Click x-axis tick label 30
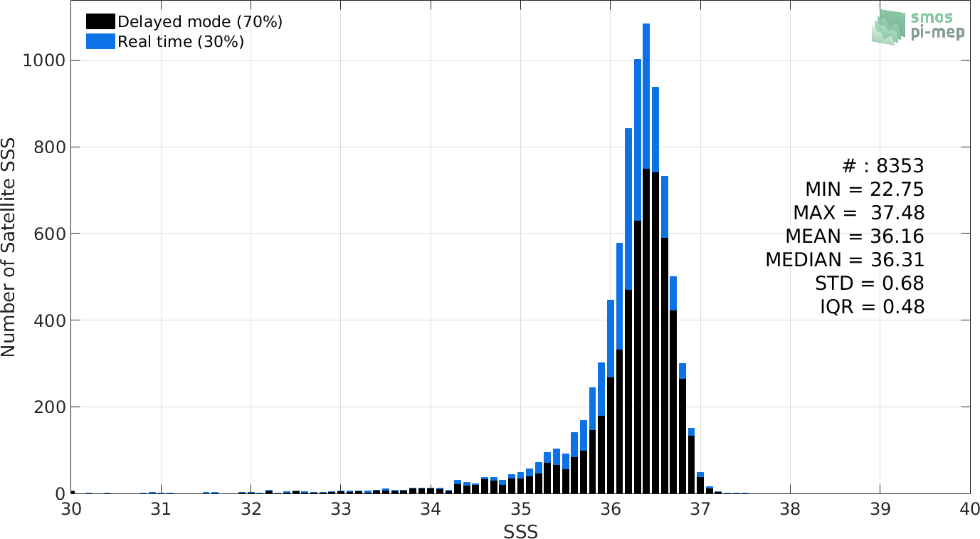This screenshot has height=539, width=980. pos(71,509)
